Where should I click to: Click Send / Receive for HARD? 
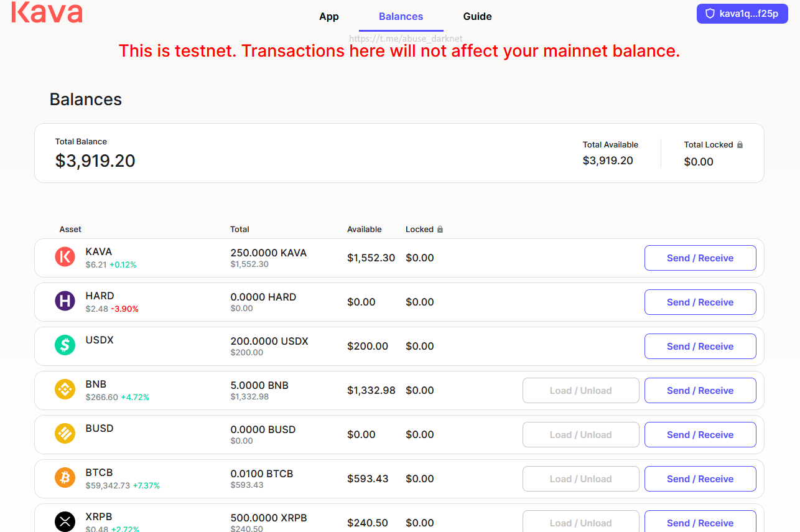700,302
